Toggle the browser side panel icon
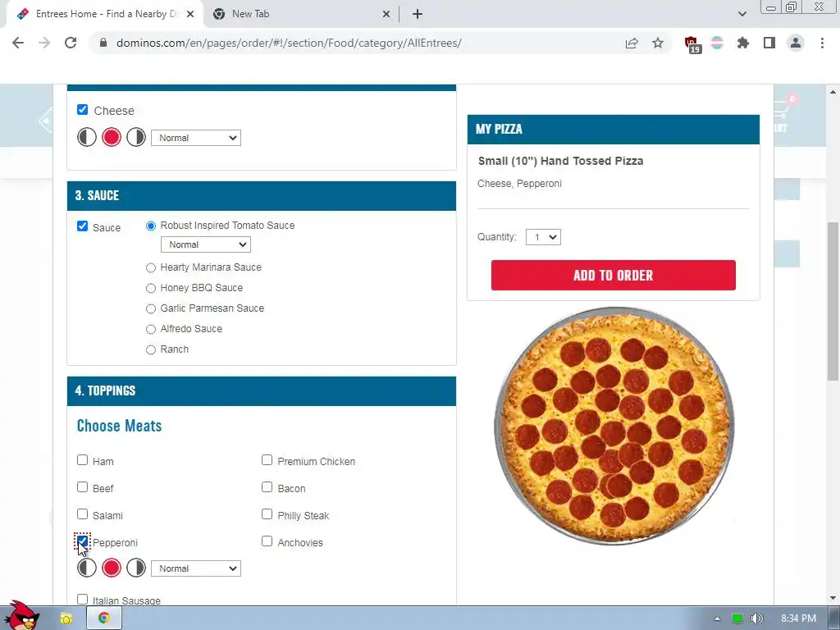 click(769, 43)
